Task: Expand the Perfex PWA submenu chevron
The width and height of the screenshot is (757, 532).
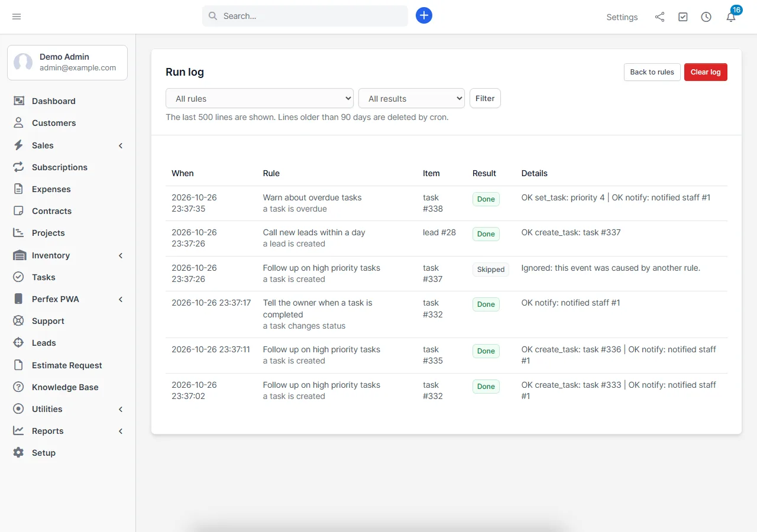Action: 121,299
